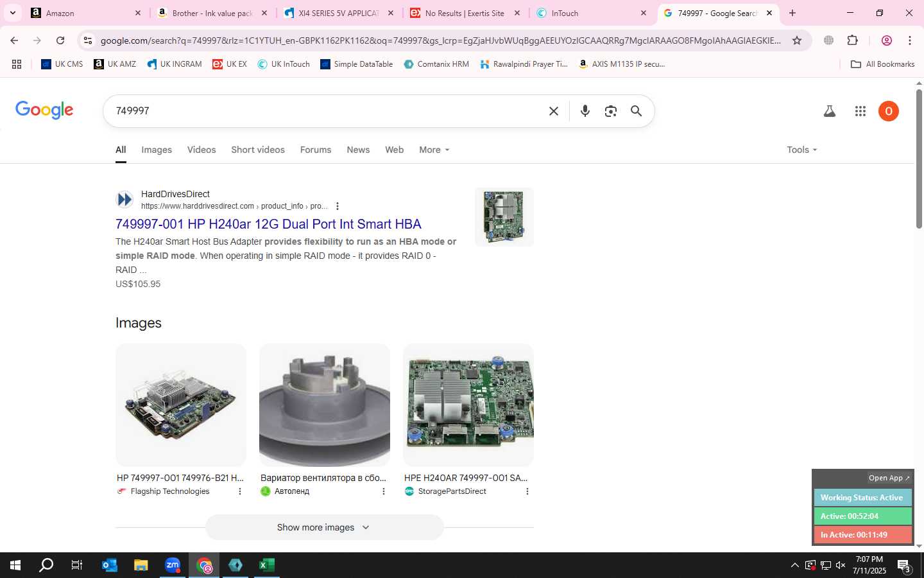Switch to No Results Exertis Site tab
Image resolution: width=924 pixels, height=578 pixels.
click(x=465, y=13)
